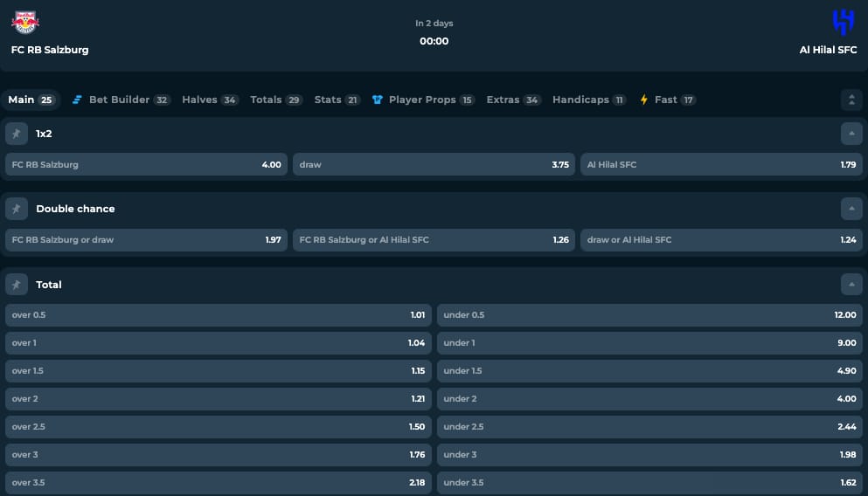This screenshot has width=868, height=496.
Task: Switch to the Extras tab
Action: 513,100
